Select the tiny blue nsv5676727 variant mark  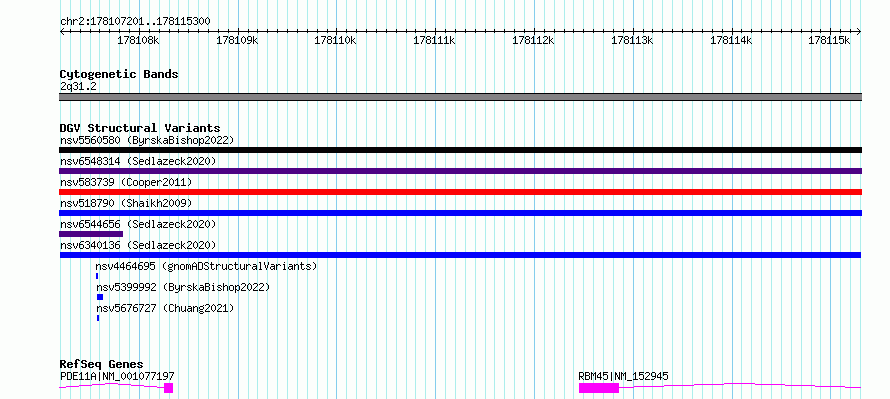click(x=98, y=318)
